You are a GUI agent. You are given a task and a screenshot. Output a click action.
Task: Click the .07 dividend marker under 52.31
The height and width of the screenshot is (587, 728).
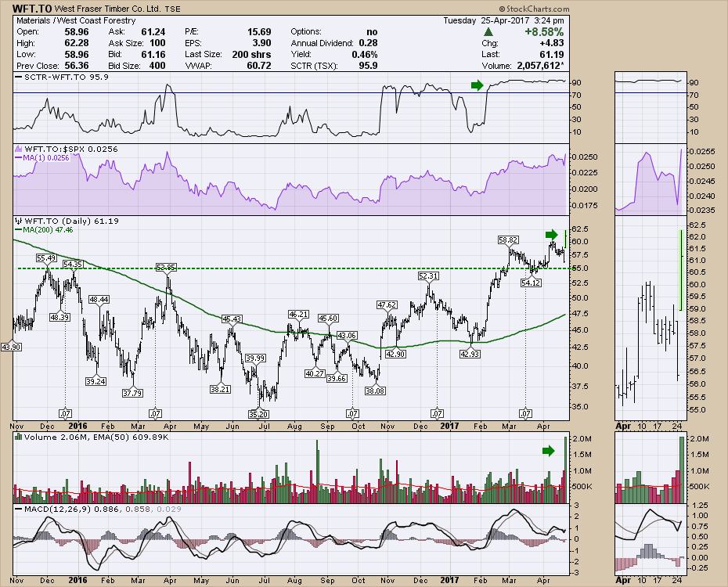[x=437, y=413]
